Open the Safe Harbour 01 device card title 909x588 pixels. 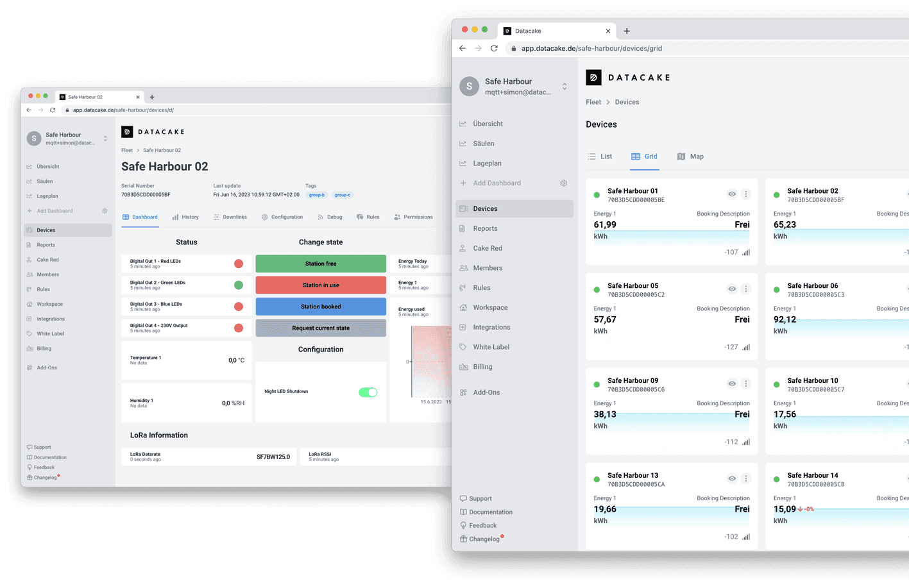633,191
